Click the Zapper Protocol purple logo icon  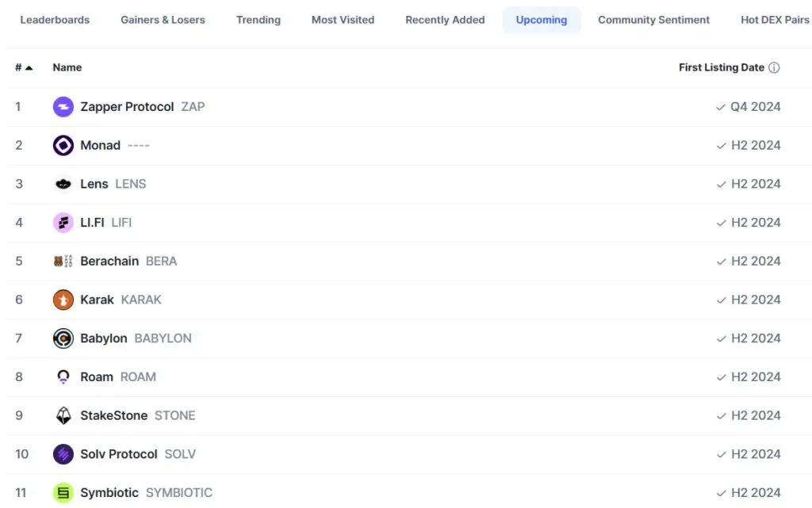[x=63, y=107]
